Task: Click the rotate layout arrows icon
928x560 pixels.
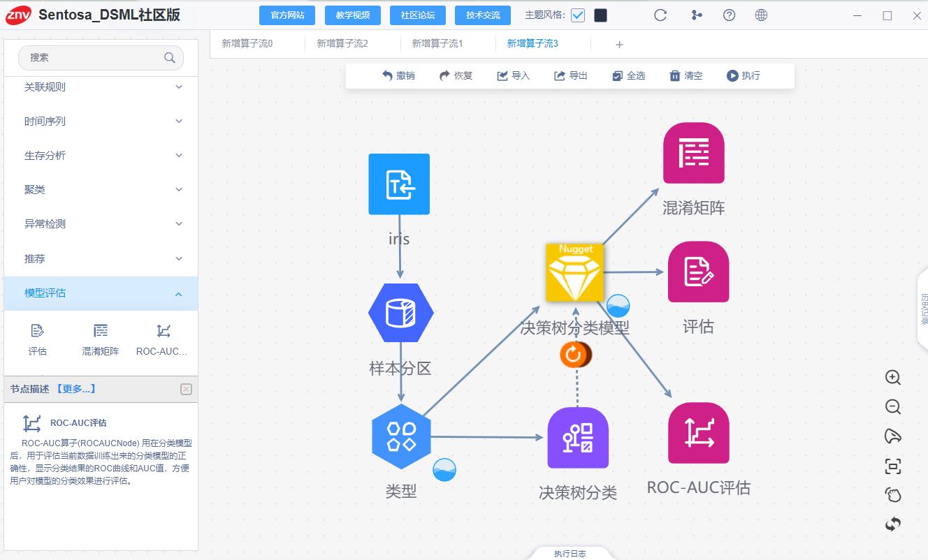Action: click(893, 524)
